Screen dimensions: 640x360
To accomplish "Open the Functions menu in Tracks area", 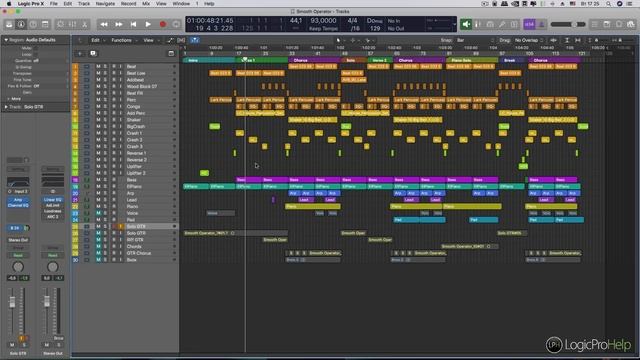I will (123, 40).
